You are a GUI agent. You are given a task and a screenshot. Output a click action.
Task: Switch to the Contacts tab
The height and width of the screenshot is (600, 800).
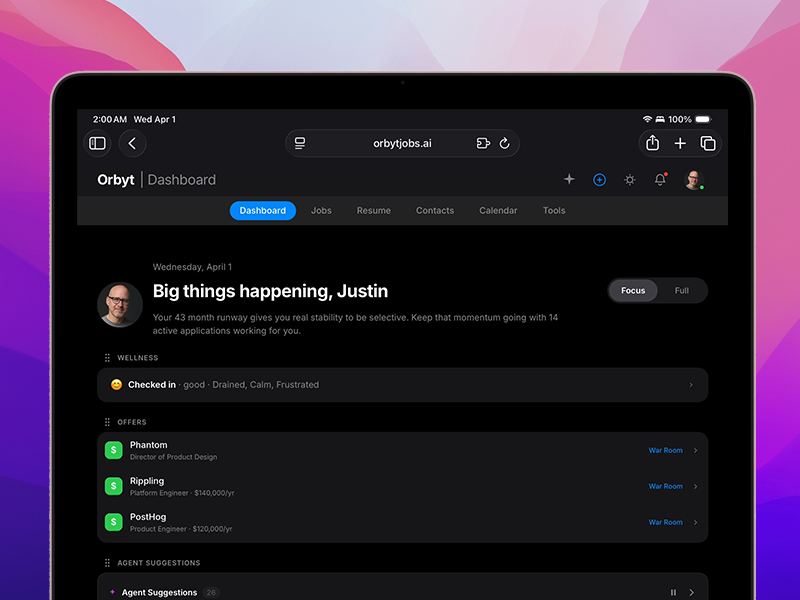coord(435,211)
